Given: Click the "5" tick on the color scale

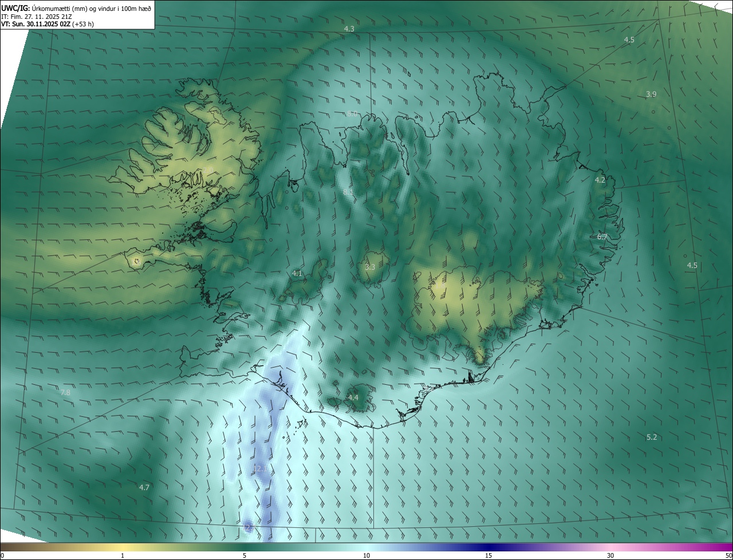Looking at the screenshot, I should [x=245, y=555].
